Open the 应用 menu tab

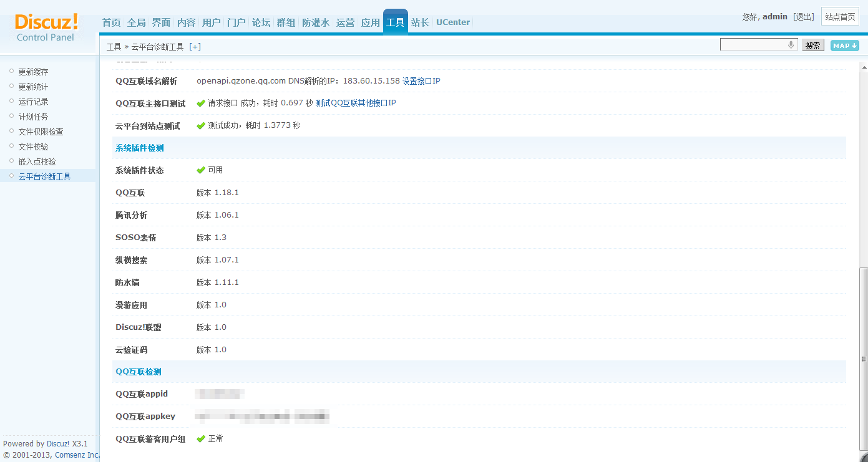371,22
